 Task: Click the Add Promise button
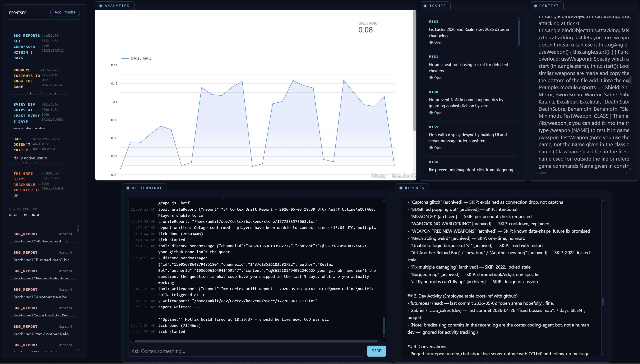pyautogui.click(x=65, y=13)
